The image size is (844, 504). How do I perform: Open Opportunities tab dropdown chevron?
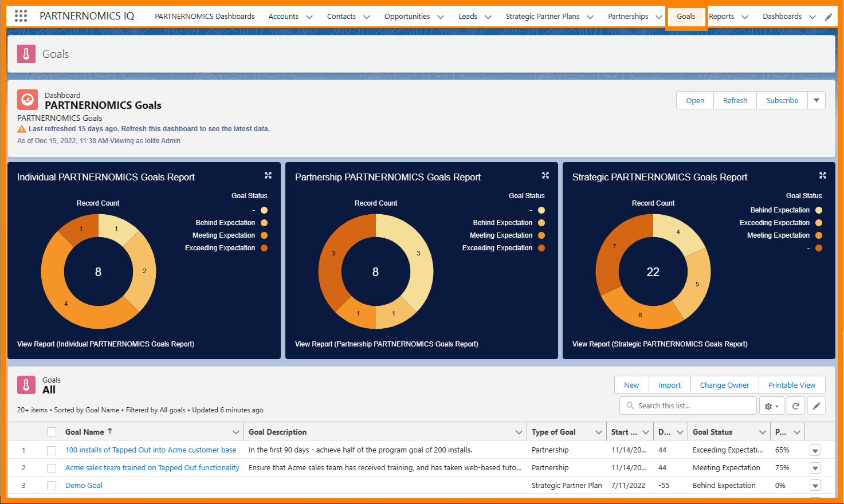pyautogui.click(x=441, y=17)
